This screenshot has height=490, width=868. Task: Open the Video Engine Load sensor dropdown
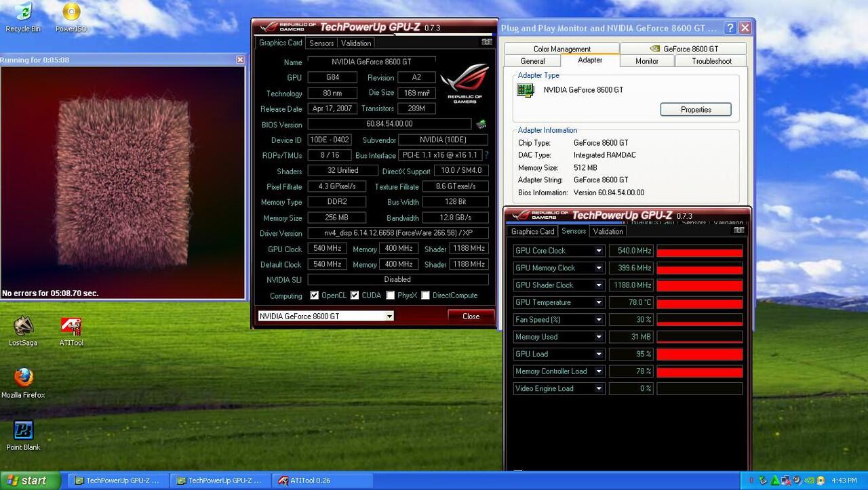point(599,388)
